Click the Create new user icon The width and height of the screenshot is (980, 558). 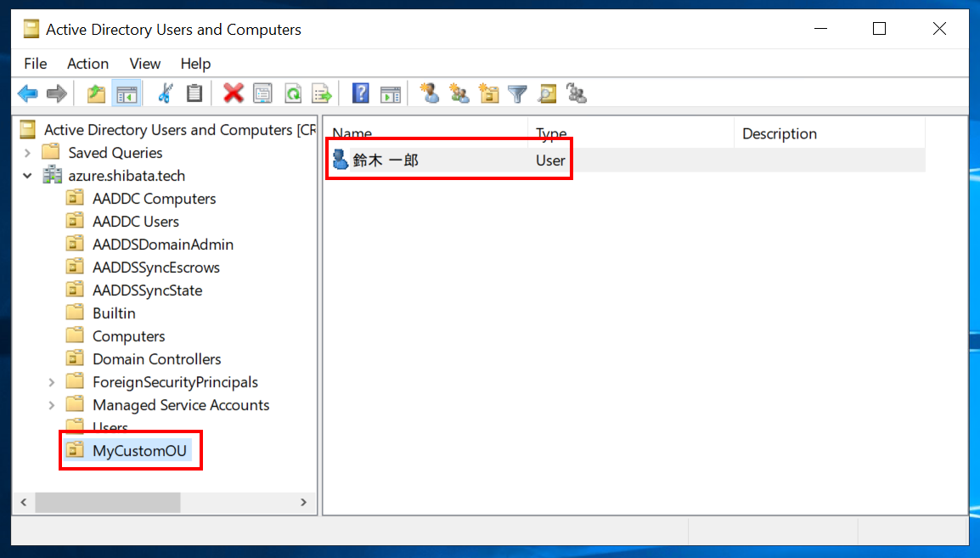point(430,93)
